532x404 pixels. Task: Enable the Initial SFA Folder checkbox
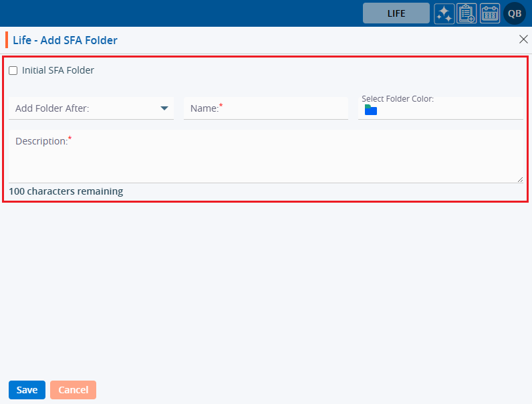click(x=13, y=70)
